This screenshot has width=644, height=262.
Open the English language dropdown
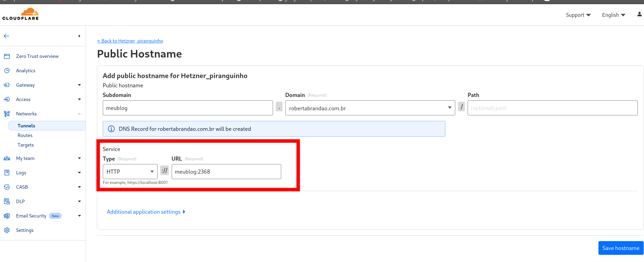(x=614, y=15)
